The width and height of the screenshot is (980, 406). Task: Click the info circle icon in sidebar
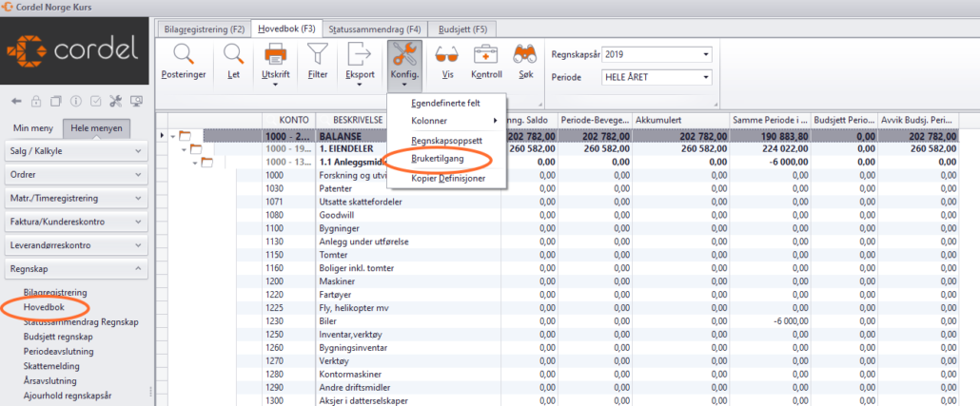(75, 101)
